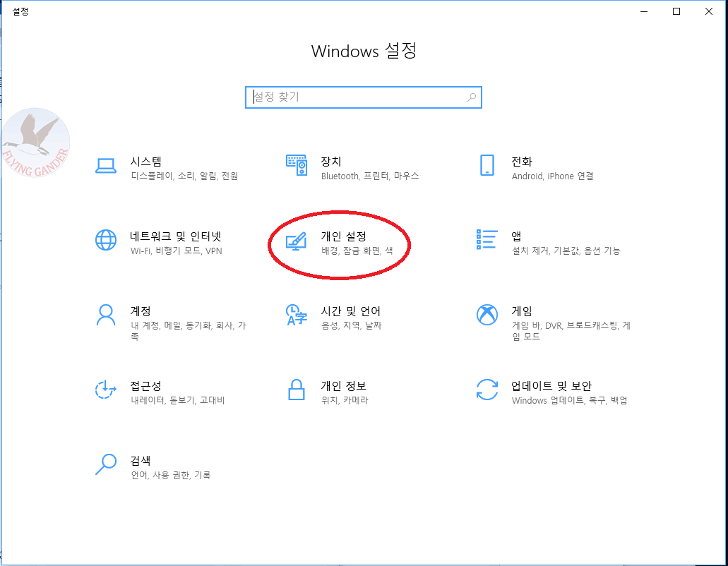The image size is (728, 566).
Task: Click the 계정 title text
Action: (141, 311)
